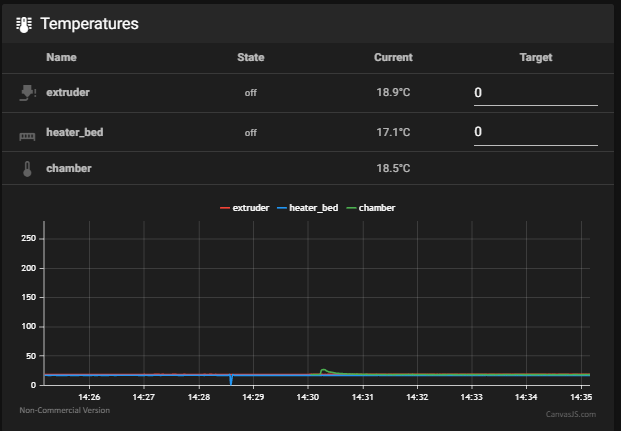Click the 150 y-axis label
This screenshot has height=431, width=621.
(28, 297)
